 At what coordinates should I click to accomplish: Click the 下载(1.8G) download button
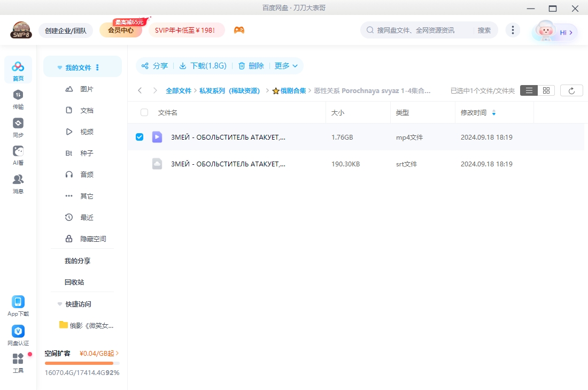pos(203,66)
